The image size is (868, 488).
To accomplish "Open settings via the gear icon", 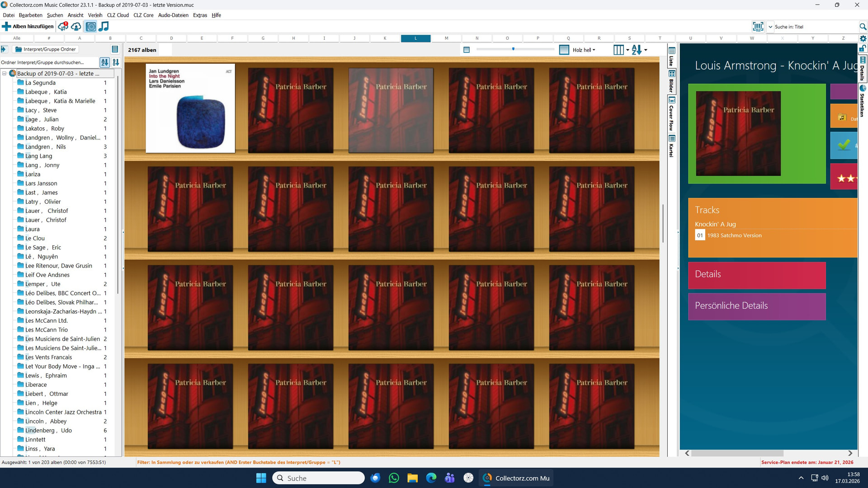I will (x=863, y=38).
